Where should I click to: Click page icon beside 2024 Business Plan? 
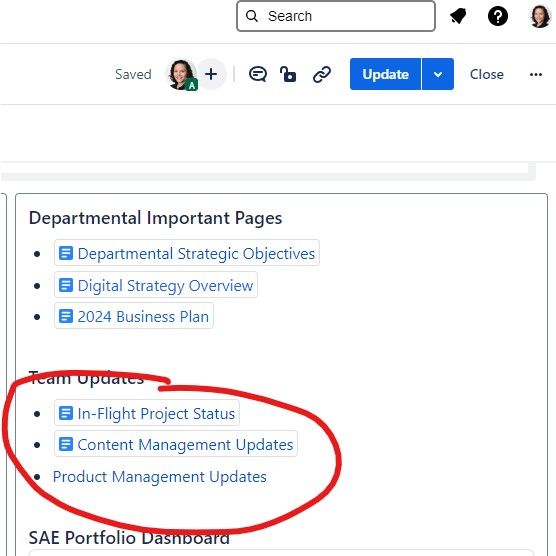[x=66, y=316]
